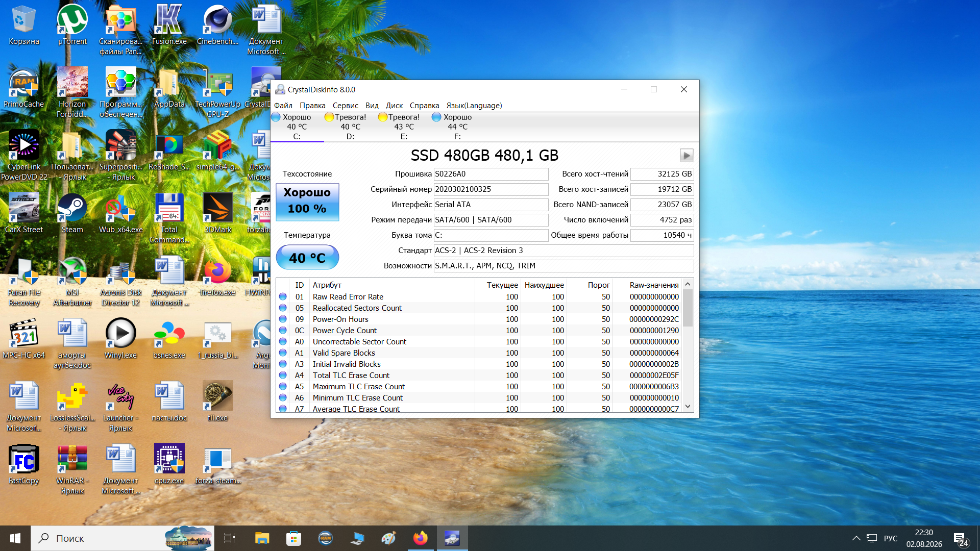Open Microsoft Store from the taskbar

pos(293,538)
